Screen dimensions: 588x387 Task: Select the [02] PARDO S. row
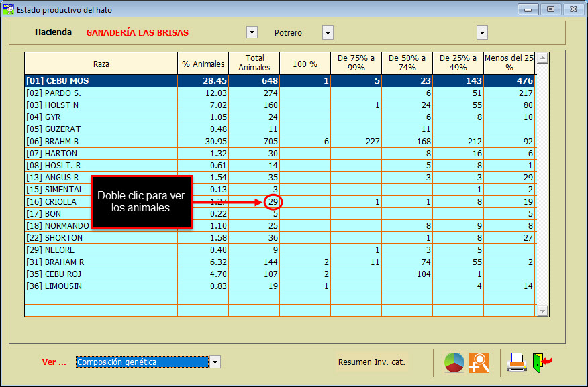tap(101, 93)
